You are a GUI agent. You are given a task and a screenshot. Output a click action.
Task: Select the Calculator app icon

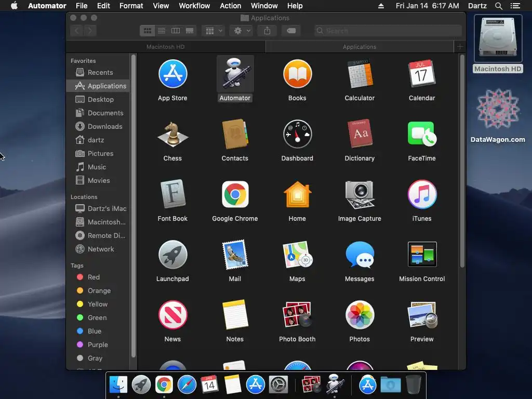pyautogui.click(x=360, y=74)
